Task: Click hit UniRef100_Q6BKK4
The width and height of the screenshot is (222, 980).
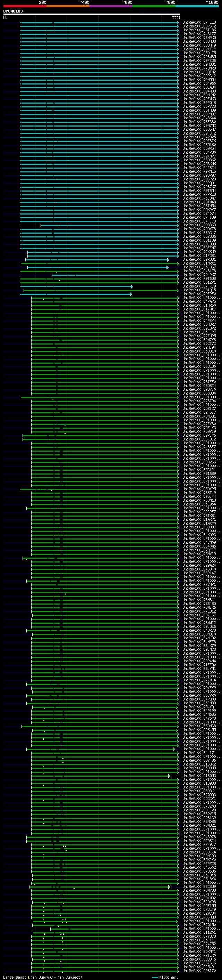Action: point(199,852)
